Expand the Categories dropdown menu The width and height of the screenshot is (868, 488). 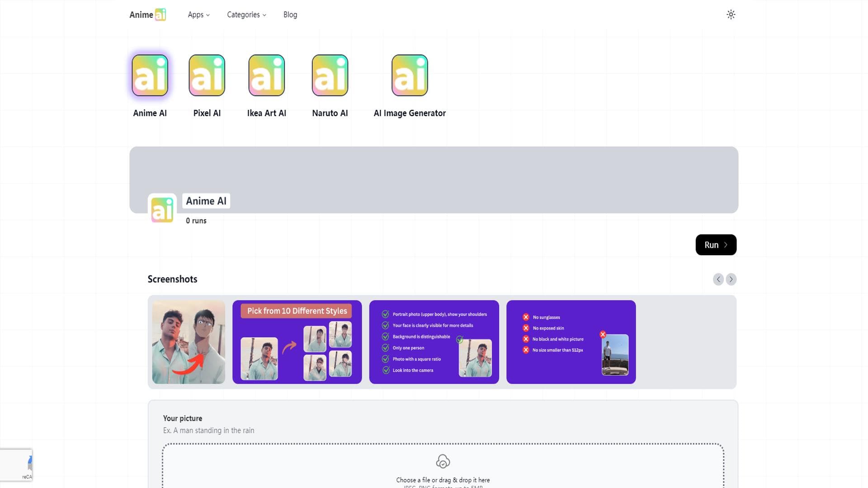click(x=246, y=14)
